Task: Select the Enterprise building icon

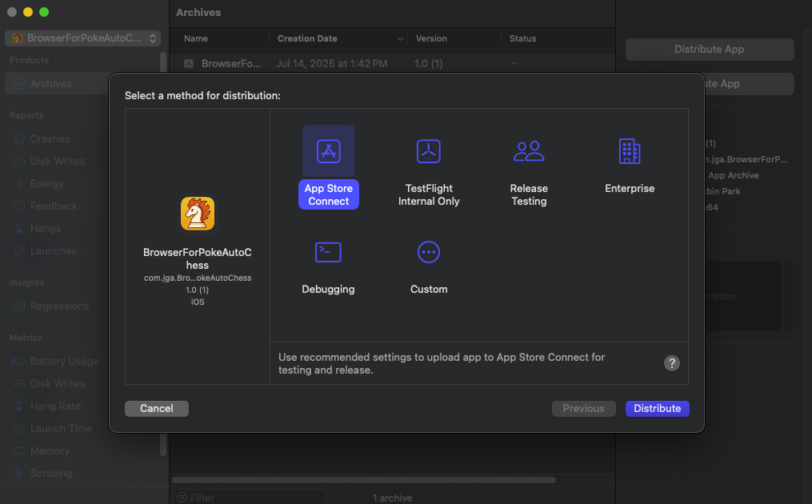Action: point(629,151)
